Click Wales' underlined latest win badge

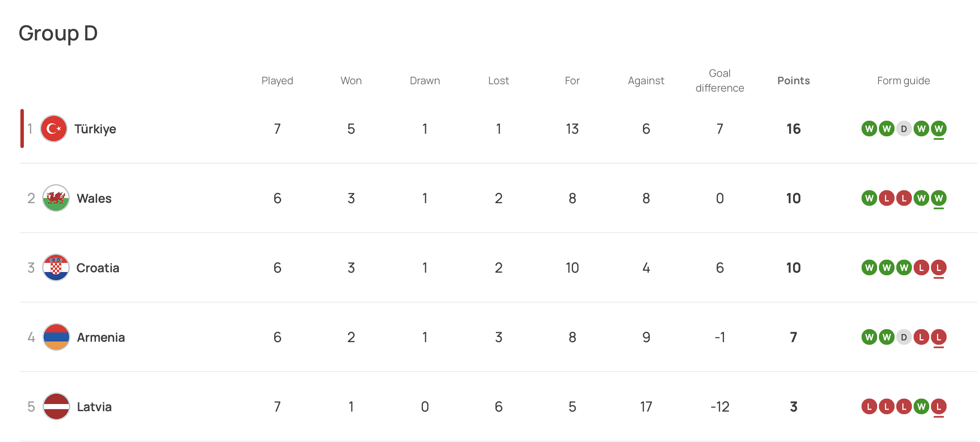939,198
